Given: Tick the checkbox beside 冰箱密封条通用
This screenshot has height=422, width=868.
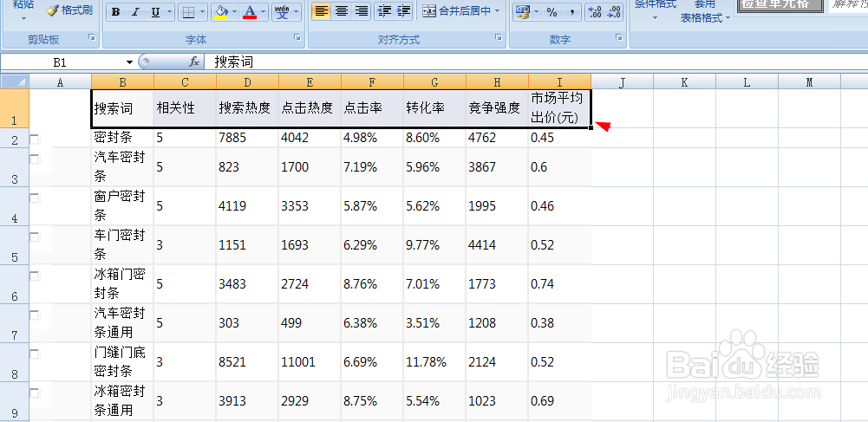Looking at the screenshot, I should (35, 393).
